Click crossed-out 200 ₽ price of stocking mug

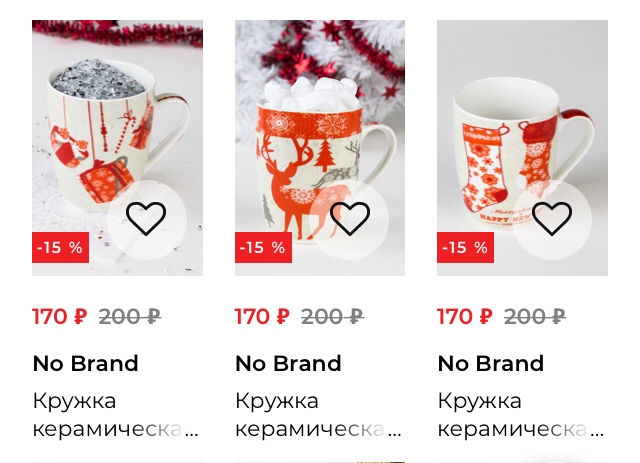click(535, 316)
